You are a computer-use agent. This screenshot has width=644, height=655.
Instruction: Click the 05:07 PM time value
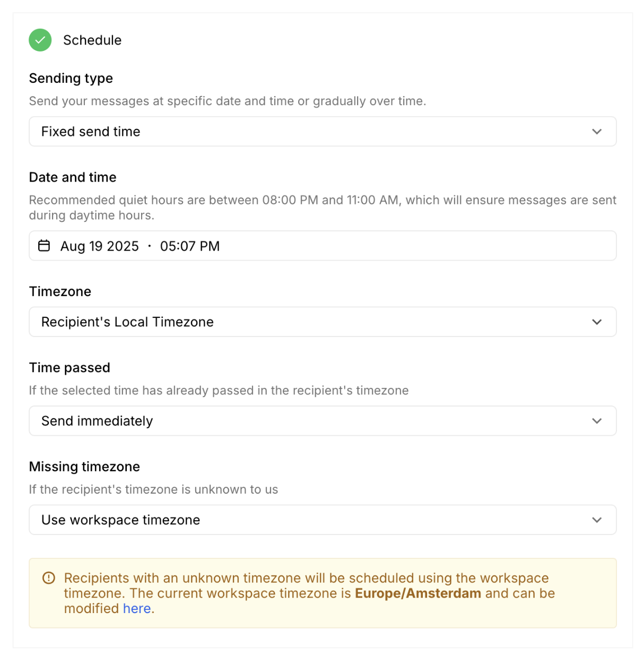pyautogui.click(x=190, y=246)
